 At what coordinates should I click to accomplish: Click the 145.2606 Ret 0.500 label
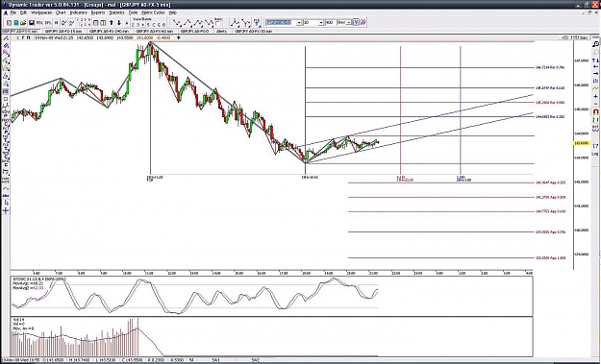pyautogui.click(x=550, y=103)
